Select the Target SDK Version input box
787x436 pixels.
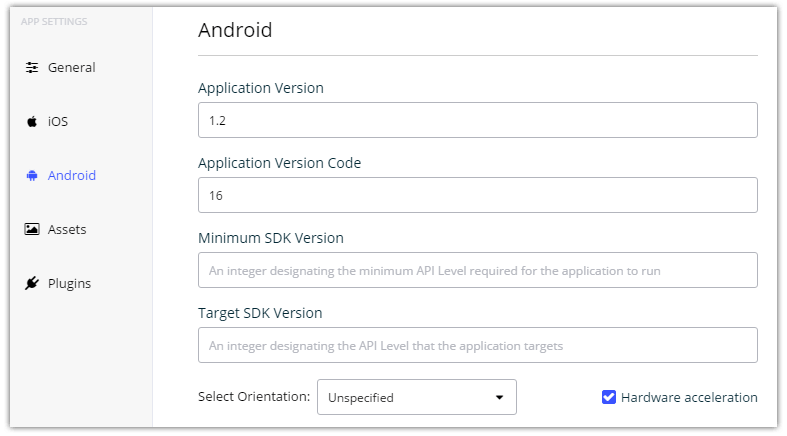click(477, 345)
